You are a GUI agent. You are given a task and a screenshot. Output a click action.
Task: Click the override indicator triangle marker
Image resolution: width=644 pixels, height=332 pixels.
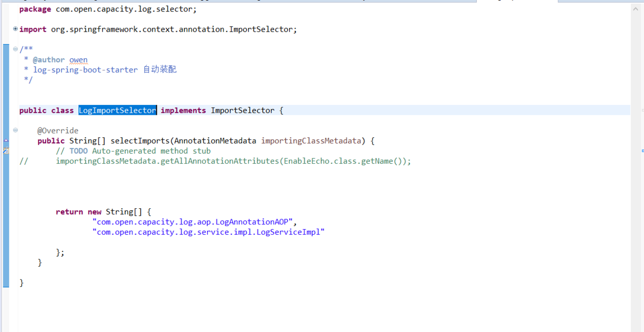tap(6, 141)
